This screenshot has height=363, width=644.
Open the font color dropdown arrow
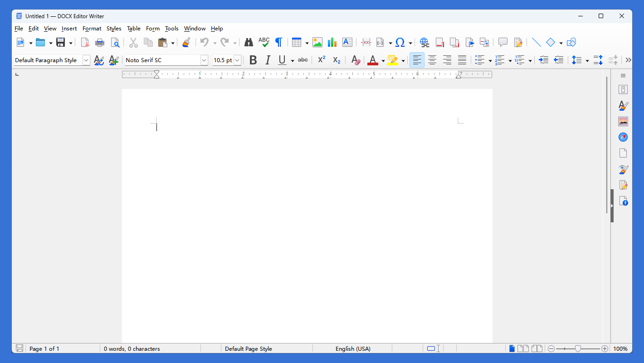pyautogui.click(x=383, y=60)
